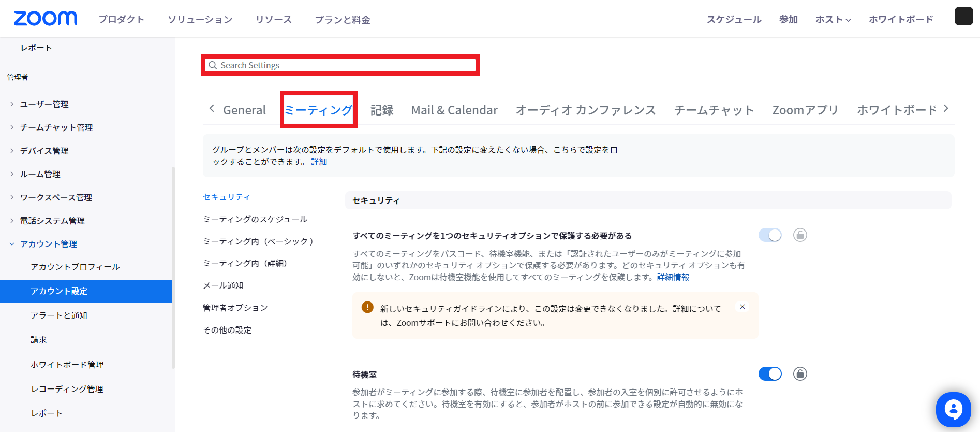Click the magnifier icon in Search Settings

coord(213,65)
